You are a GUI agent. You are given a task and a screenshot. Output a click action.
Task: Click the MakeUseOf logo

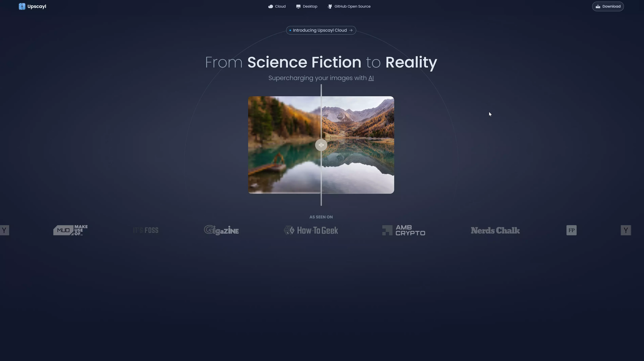71,230
